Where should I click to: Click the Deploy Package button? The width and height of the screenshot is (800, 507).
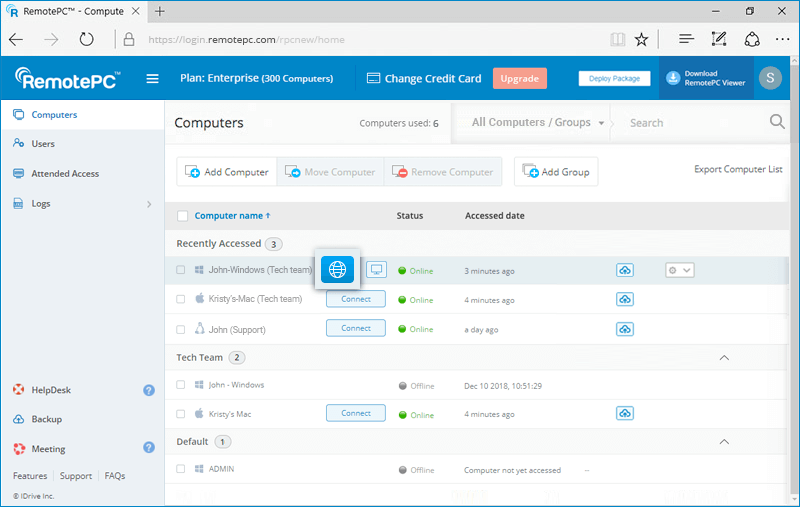point(614,79)
